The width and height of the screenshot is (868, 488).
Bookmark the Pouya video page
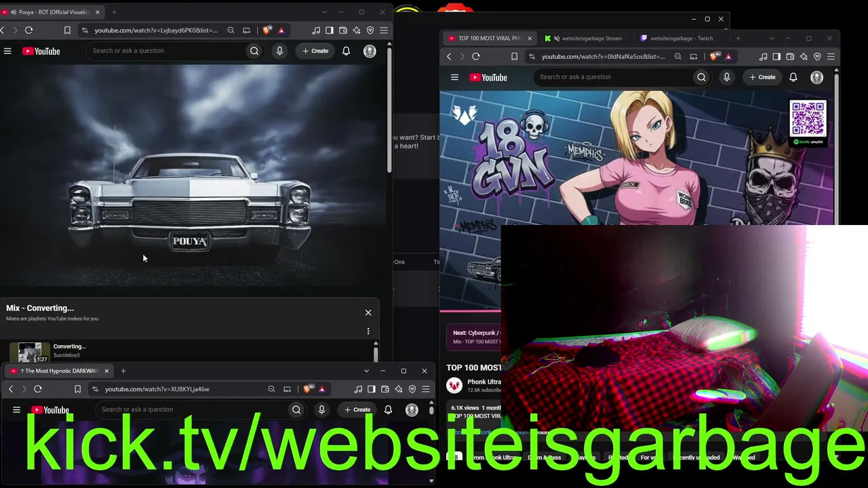coord(67,30)
